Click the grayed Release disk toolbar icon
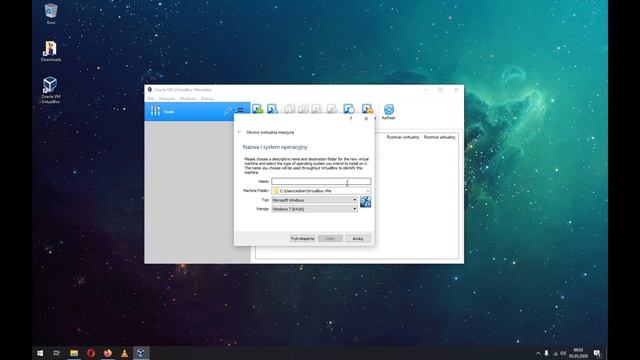 click(331, 109)
